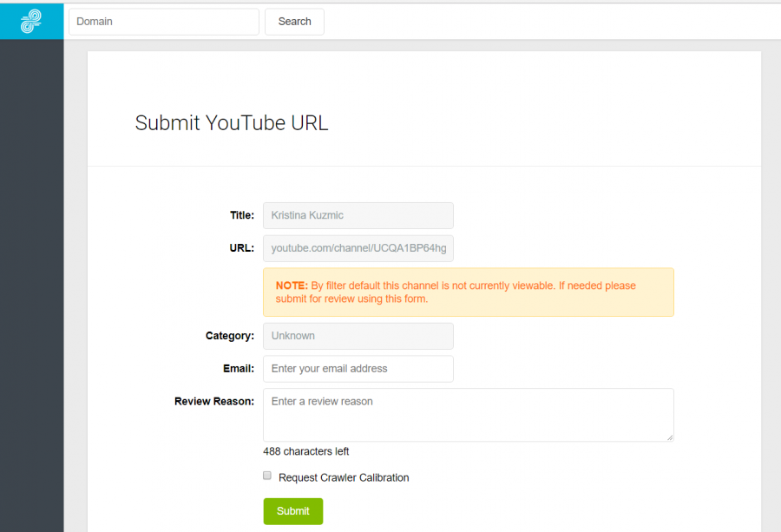
Task: Click the text area resize grip handle
Action: (x=670, y=437)
